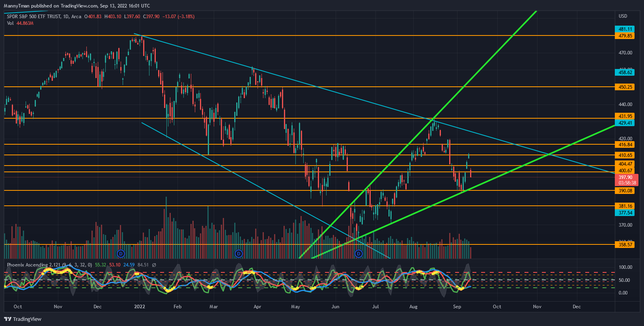Screen dimensions: 644x326
Task: Click the 431.95 price label
Action: 625,116
